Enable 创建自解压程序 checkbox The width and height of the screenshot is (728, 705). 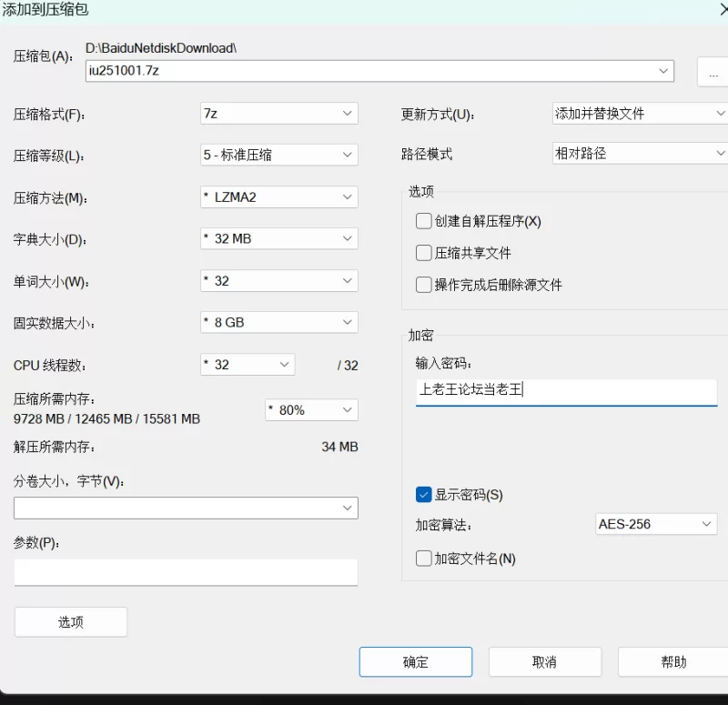[423, 221]
